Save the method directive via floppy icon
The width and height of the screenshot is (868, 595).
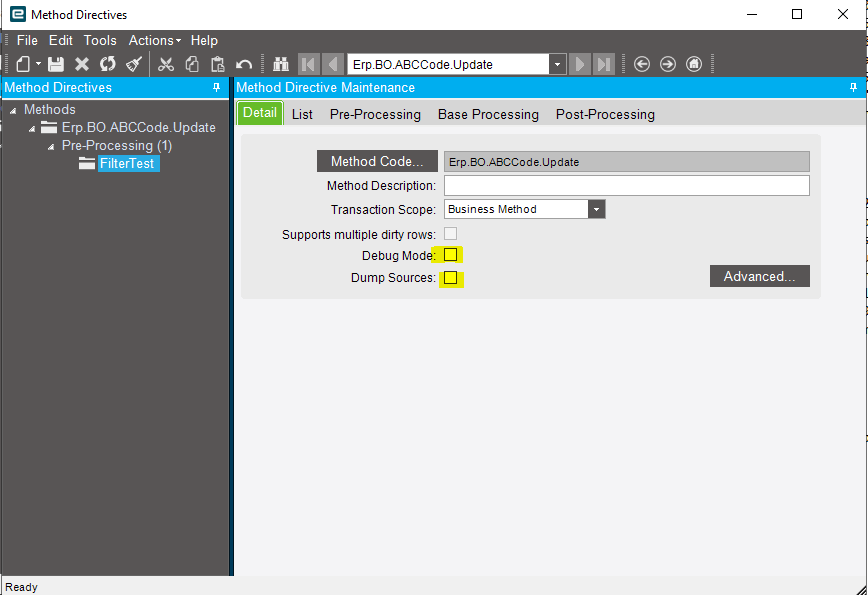(x=56, y=64)
